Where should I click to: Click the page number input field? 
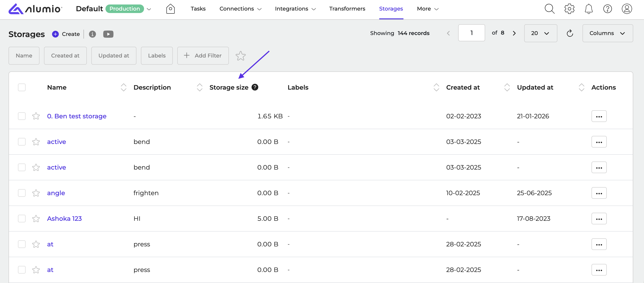tap(471, 33)
